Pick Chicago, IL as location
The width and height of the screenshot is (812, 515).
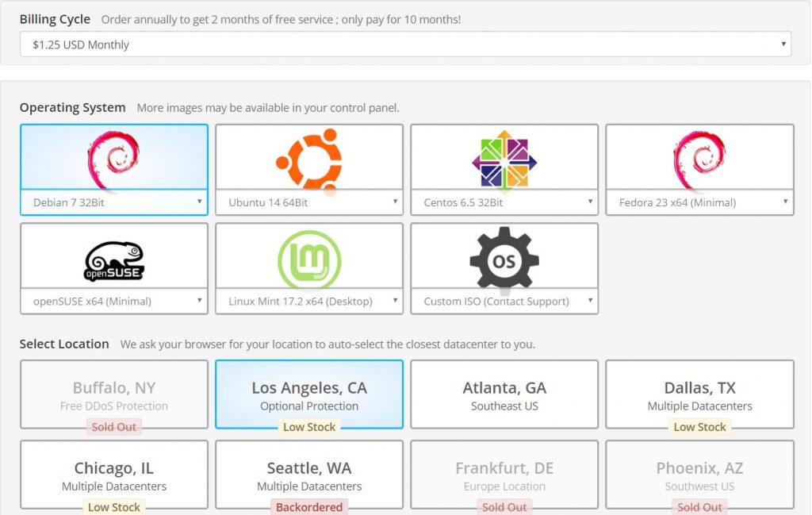(x=114, y=475)
